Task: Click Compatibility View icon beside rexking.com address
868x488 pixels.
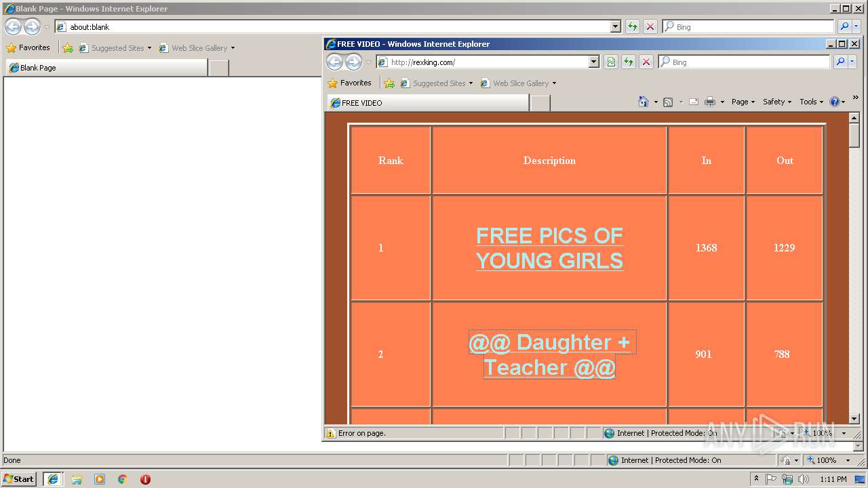Action: tap(611, 62)
